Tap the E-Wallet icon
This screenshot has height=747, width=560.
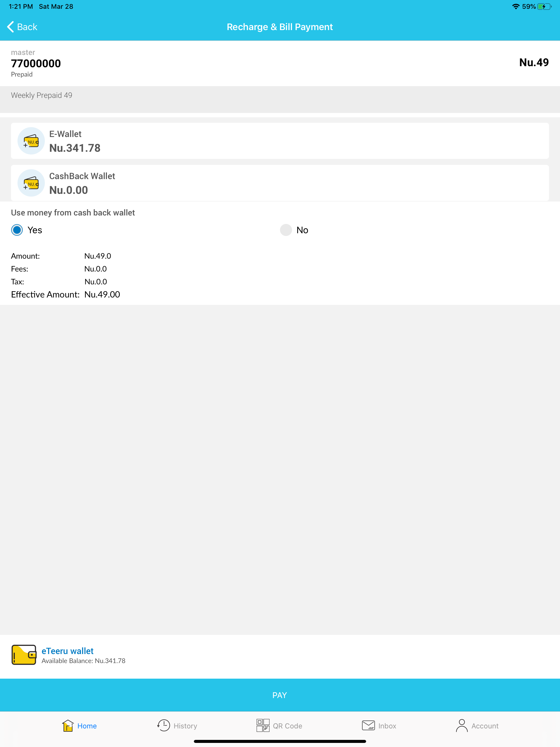(x=31, y=141)
